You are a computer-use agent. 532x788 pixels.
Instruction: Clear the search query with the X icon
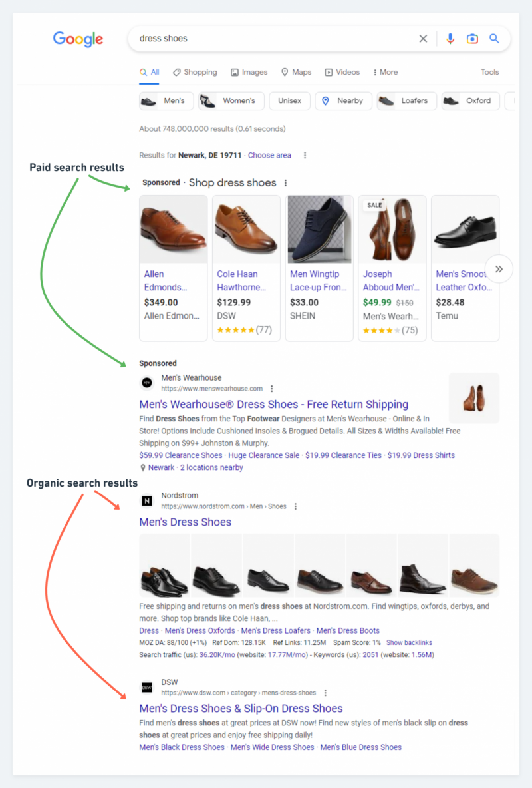tap(423, 39)
